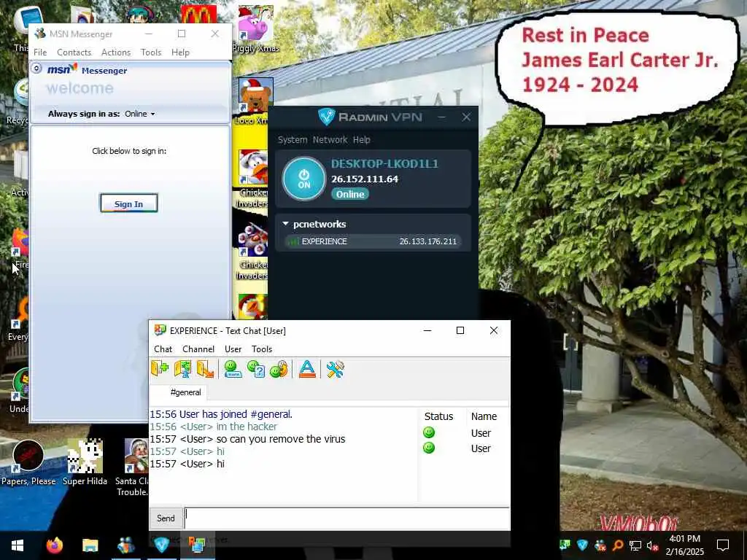
Task: Open the Super Hilda desktop shortcut
Action: click(85, 462)
